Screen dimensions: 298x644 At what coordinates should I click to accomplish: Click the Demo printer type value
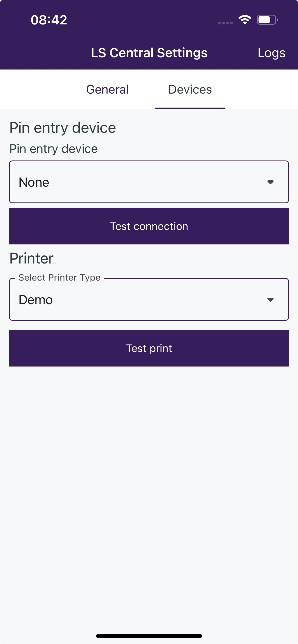[x=36, y=300]
